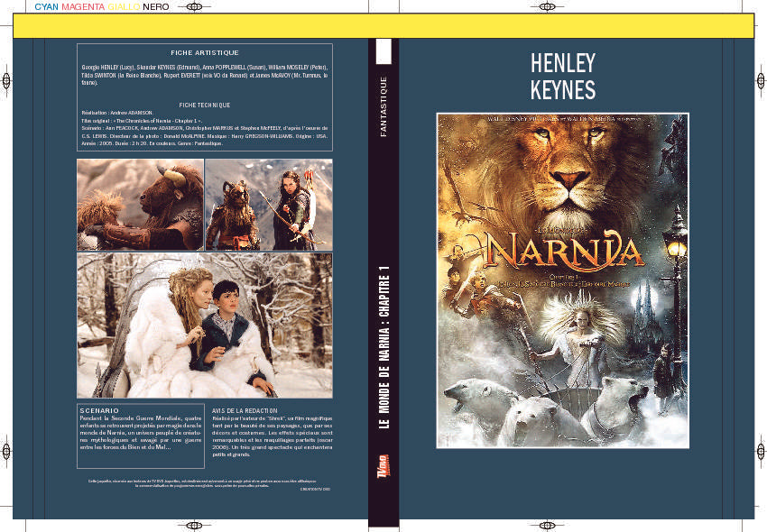Select the registration mark beside the NERO label
767x532 pixels.
click(194, 7)
